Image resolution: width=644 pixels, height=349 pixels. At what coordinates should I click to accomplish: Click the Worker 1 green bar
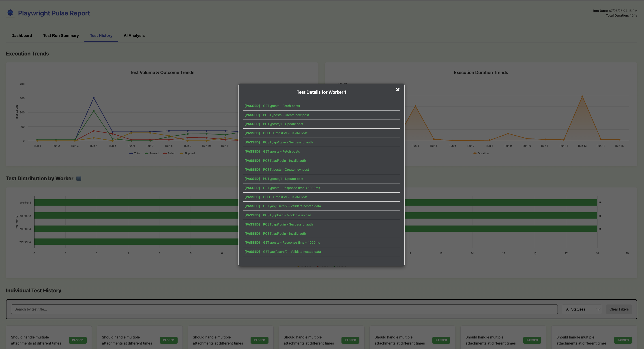pyautogui.click(x=316, y=202)
